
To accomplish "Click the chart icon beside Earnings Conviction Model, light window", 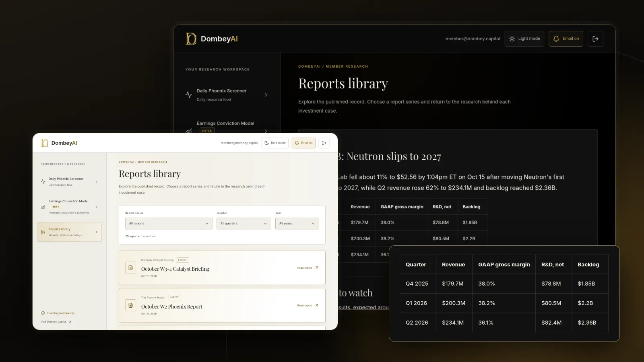I will pos(43,207).
